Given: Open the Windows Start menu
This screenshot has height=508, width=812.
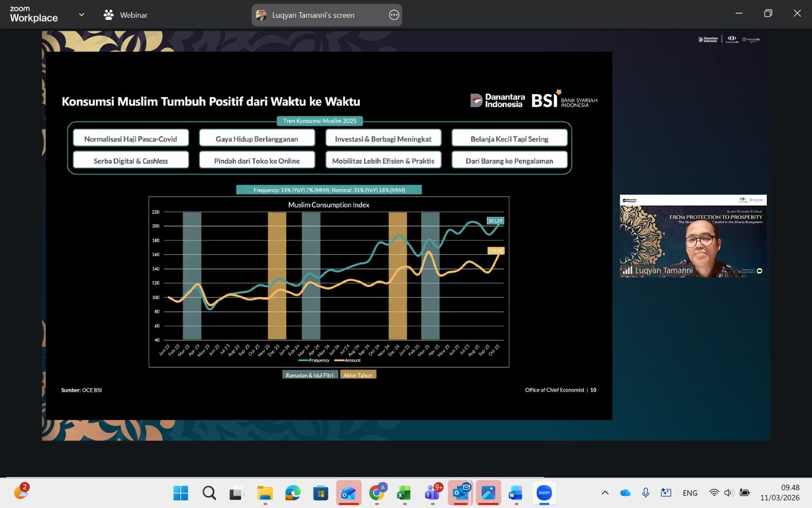Looking at the screenshot, I should 181,493.
